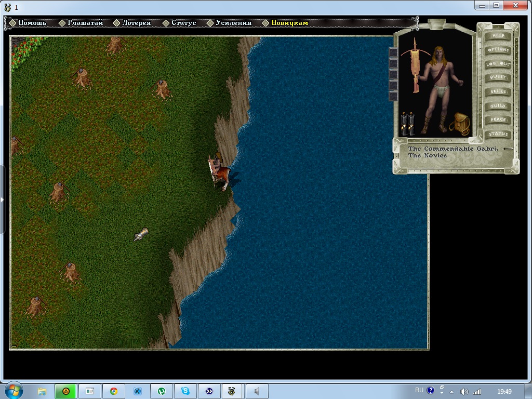Viewport: 532px width, 399px height.
Task: Open the Статус menu item
Action: point(183,23)
